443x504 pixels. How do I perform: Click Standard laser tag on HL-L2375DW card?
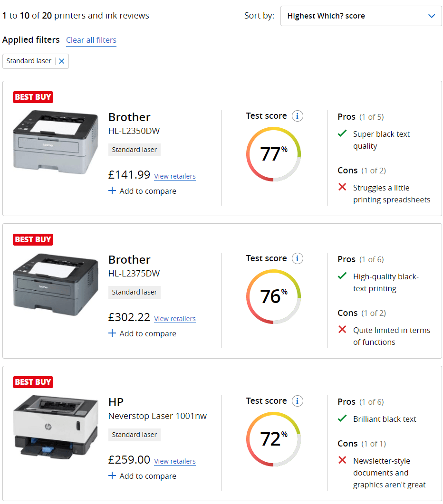pyautogui.click(x=135, y=292)
